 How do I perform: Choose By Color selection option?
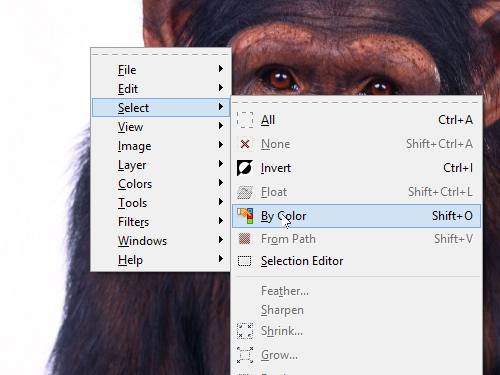356,216
